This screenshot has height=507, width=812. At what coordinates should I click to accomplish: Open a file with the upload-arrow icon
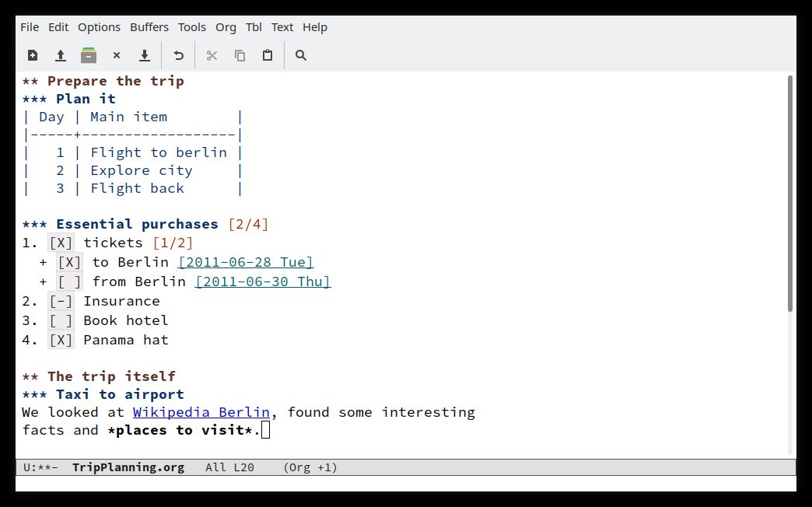coord(61,55)
